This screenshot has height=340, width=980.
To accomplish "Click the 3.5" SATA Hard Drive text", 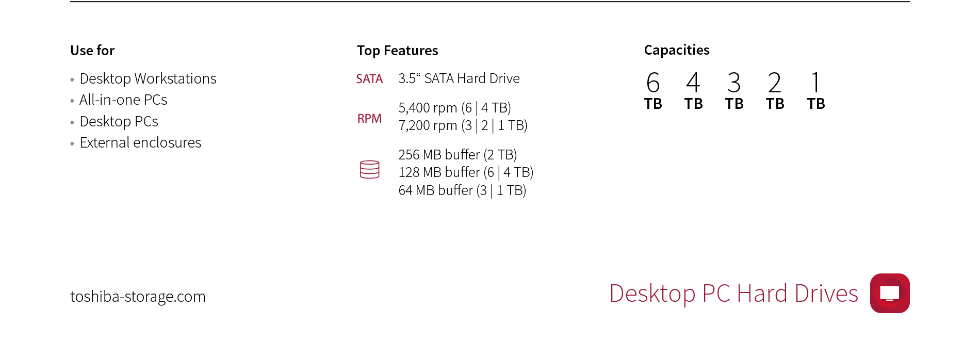I will point(459,78).
